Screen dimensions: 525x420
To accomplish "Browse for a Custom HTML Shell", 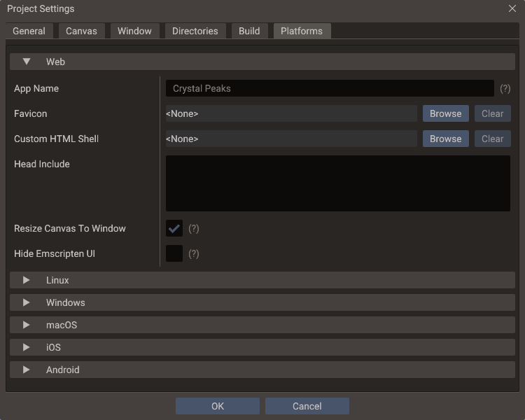I will (x=446, y=139).
